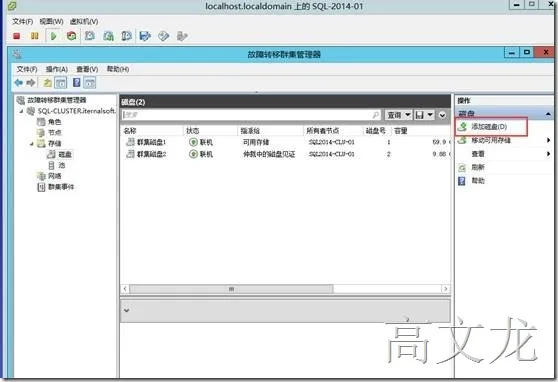Click the blue help toolbar icon

click(x=77, y=83)
